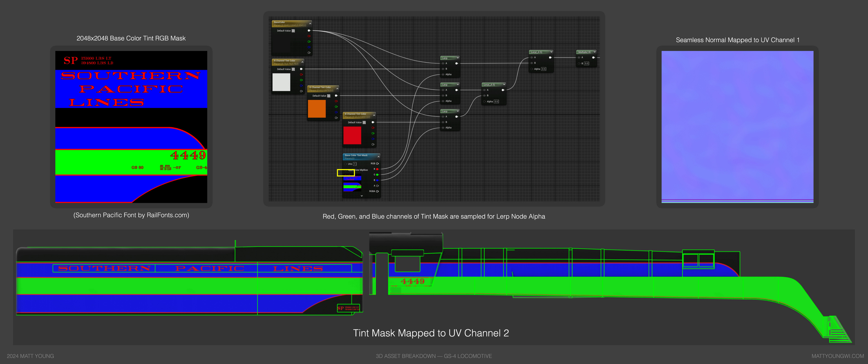This screenshot has width=868, height=364.
Task: Select BaseColor node's alpha output pin
Action: (x=309, y=53)
